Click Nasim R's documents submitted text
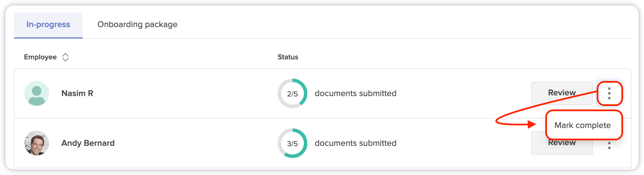 pos(356,93)
